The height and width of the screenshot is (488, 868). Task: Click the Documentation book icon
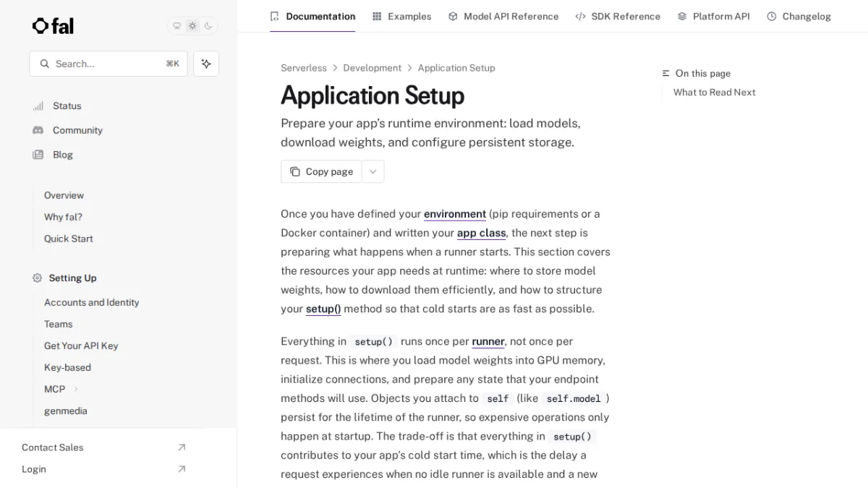274,16
